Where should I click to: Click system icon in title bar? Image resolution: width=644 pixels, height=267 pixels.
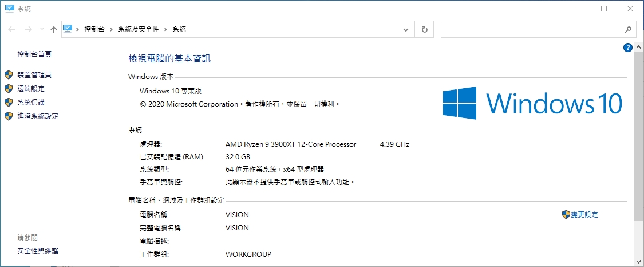pyautogui.click(x=10, y=8)
